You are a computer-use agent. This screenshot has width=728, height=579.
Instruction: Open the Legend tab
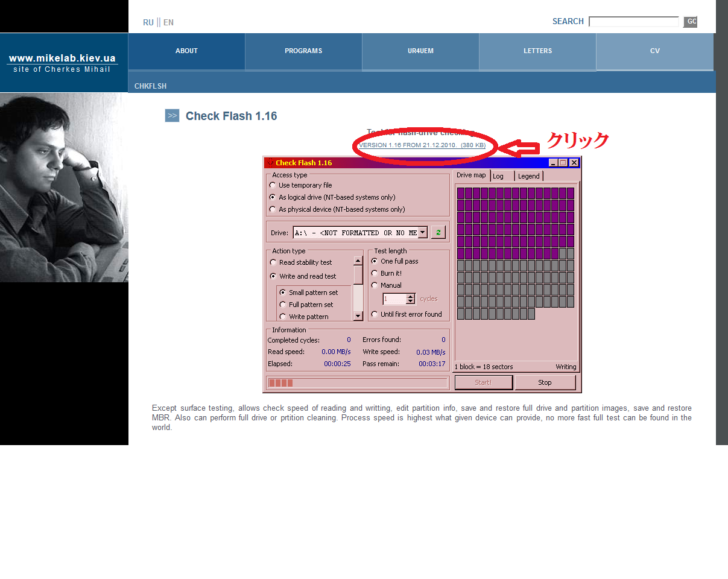point(528,176)
